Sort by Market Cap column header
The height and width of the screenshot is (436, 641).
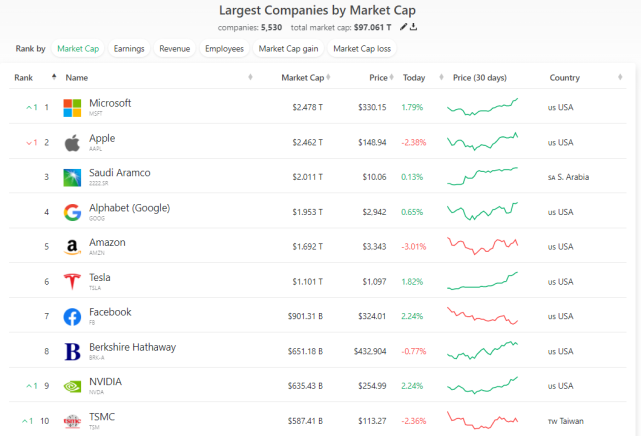tap(301, 78)
